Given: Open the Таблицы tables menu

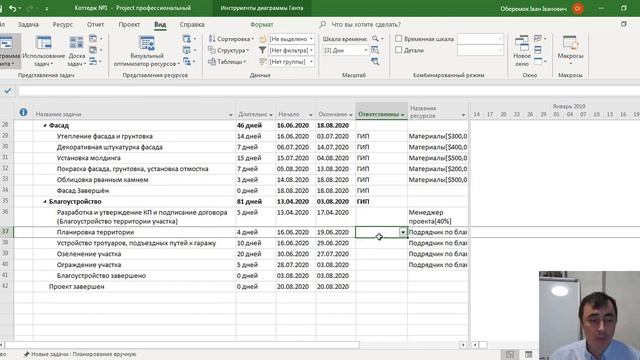Looking at the screenshot, I should click(x=227, y=62).
